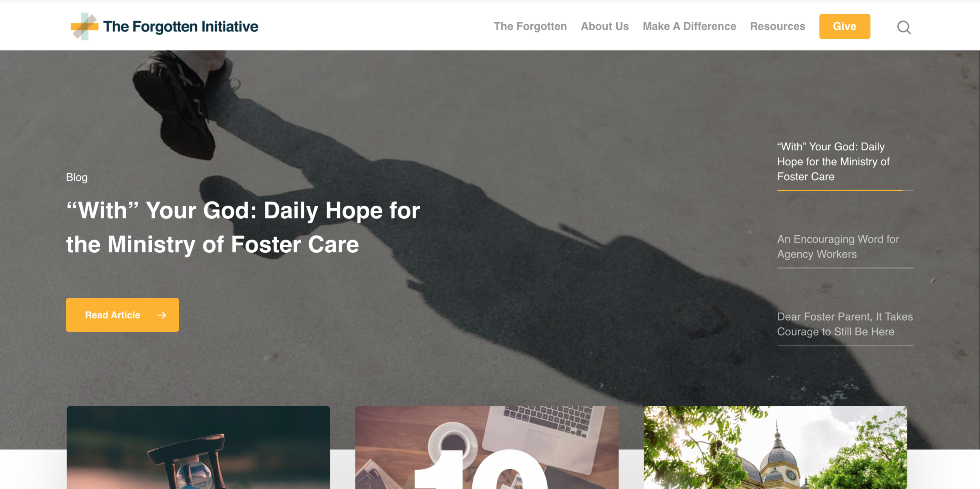Open the laptop and coffee thumbnail

486,447
